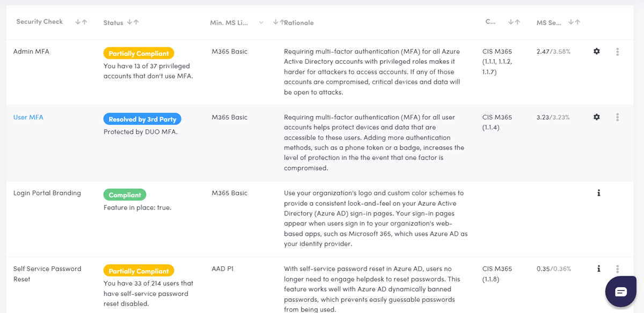Select the Login Portal Branding row name

click(47, 193)
